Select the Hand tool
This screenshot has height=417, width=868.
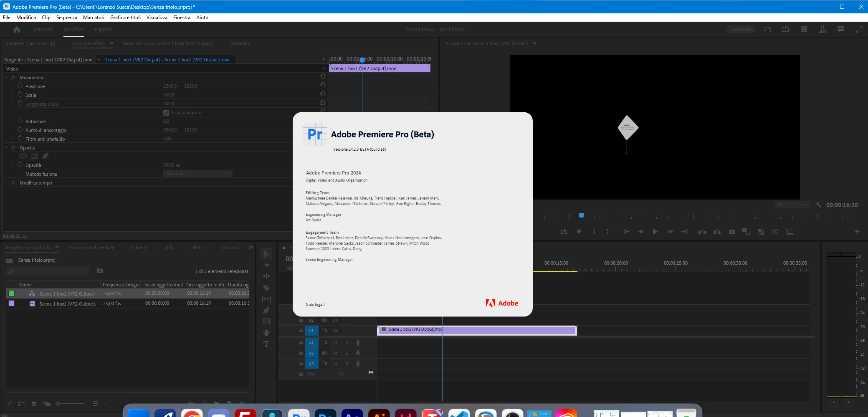(266, 333)
